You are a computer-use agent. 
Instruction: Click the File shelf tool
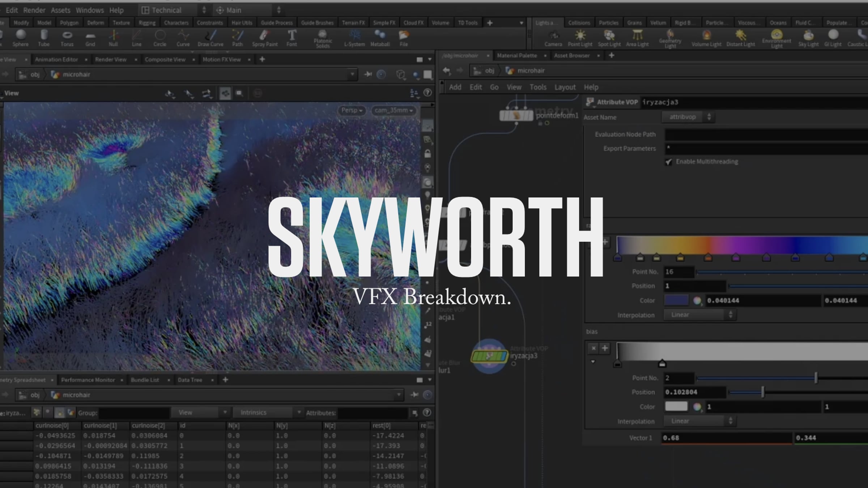coord(404,38)
